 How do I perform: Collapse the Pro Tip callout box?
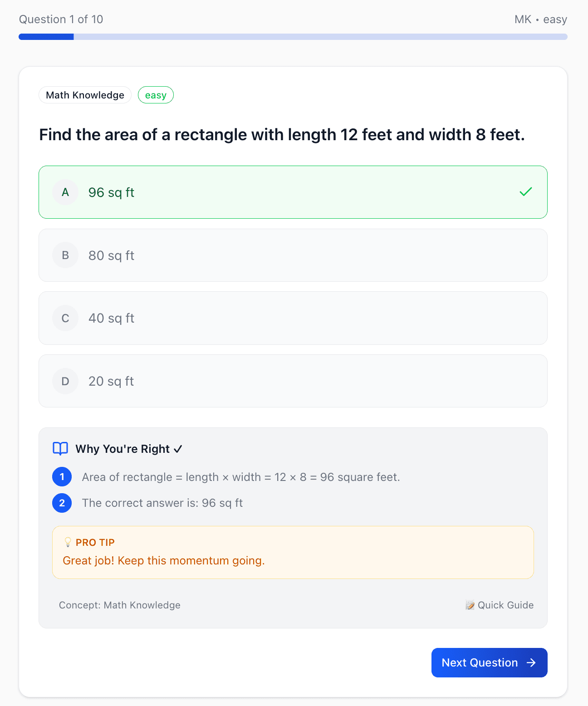(x=293, y=552)
